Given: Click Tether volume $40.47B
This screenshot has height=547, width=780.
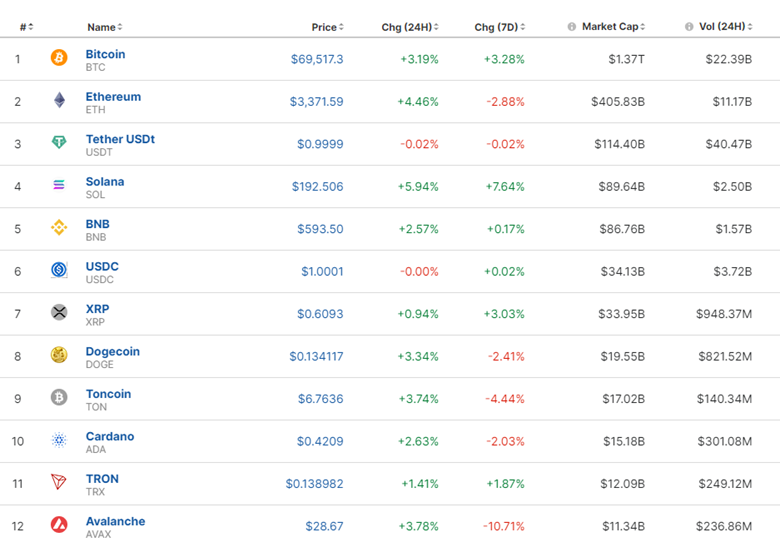Looking at the screenshot, I should tap(729, 144).
